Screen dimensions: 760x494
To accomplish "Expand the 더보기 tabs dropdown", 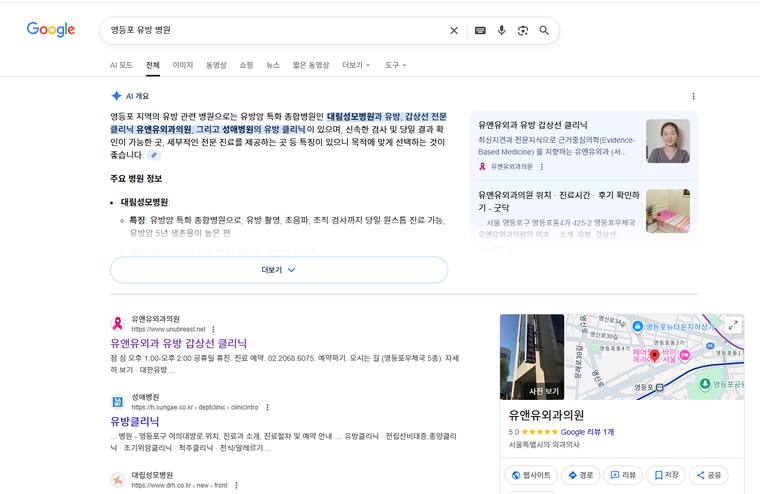I will coord(356,65).
